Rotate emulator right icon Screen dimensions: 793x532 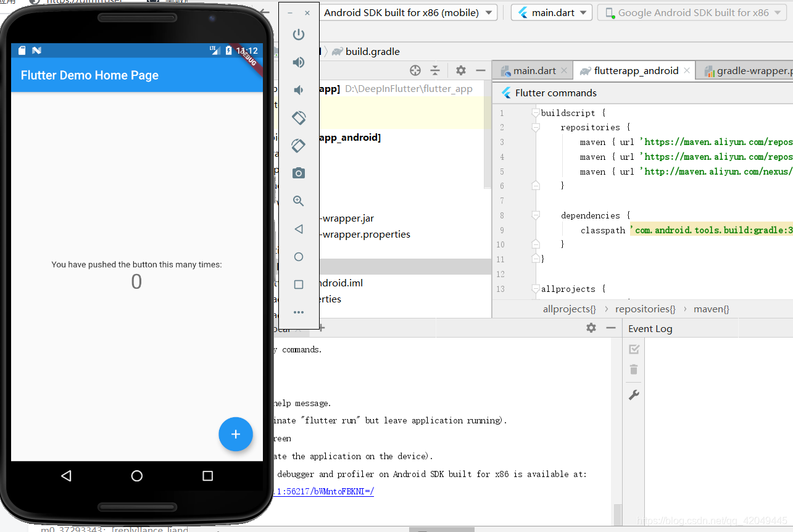(x=299, y=146)
